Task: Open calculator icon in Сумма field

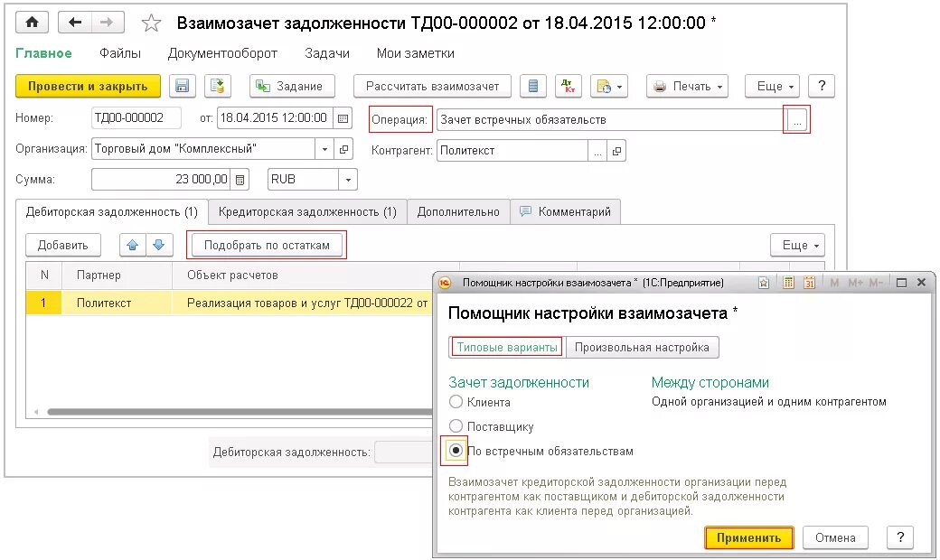Action: [240, 180]
